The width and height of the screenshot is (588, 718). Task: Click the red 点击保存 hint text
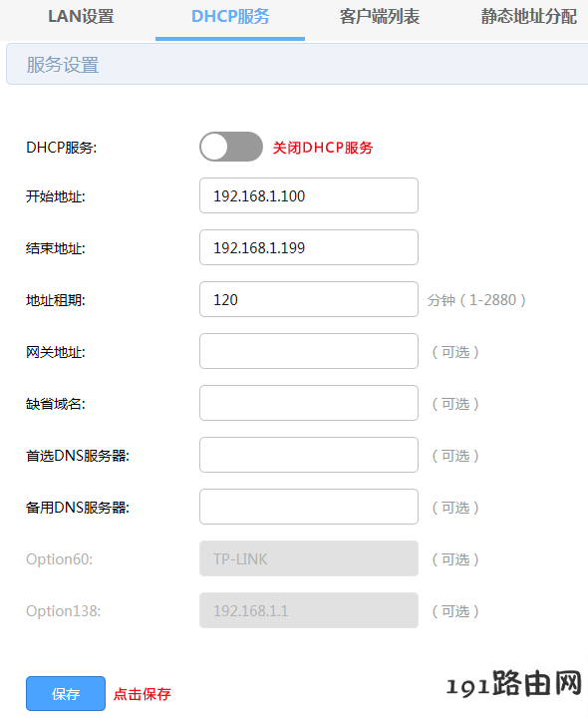click(x=143, y=694)
